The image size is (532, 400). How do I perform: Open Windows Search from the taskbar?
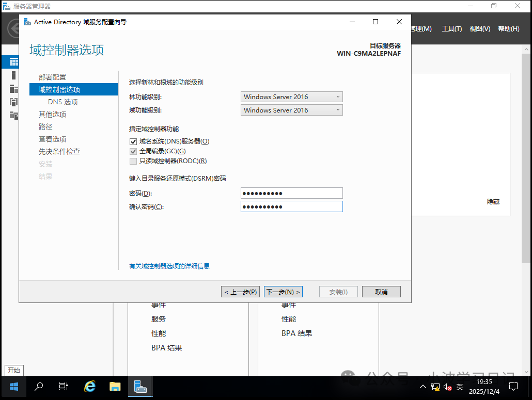39,386
